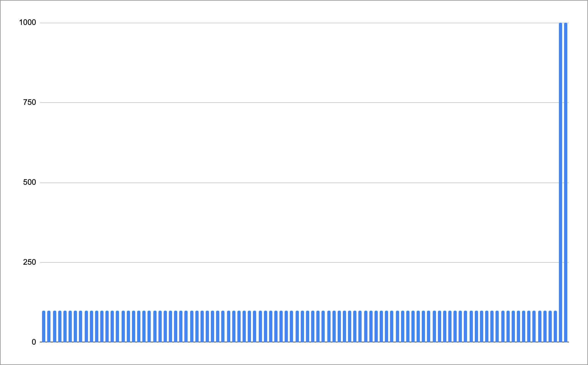
Task: Click the second bar from the left
Action: point(49,326)
